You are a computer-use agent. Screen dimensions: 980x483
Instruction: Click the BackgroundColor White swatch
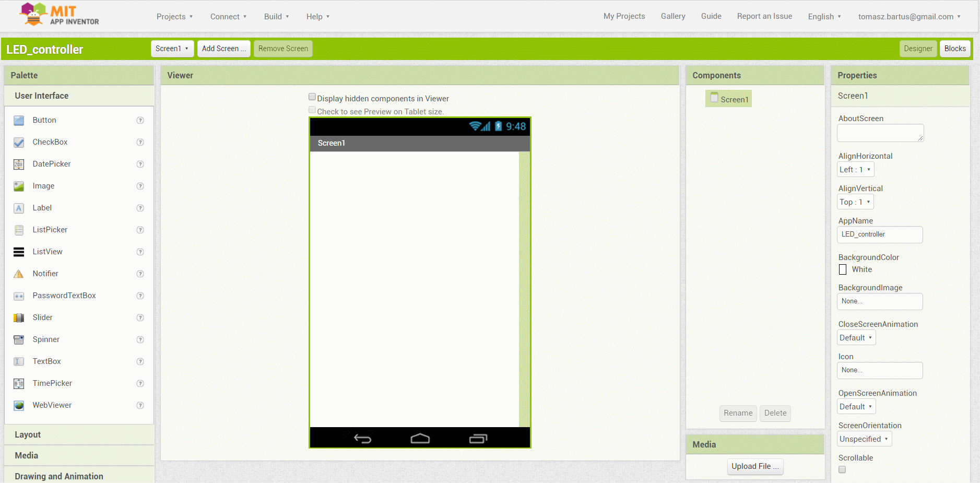click(x=843, y=269)
